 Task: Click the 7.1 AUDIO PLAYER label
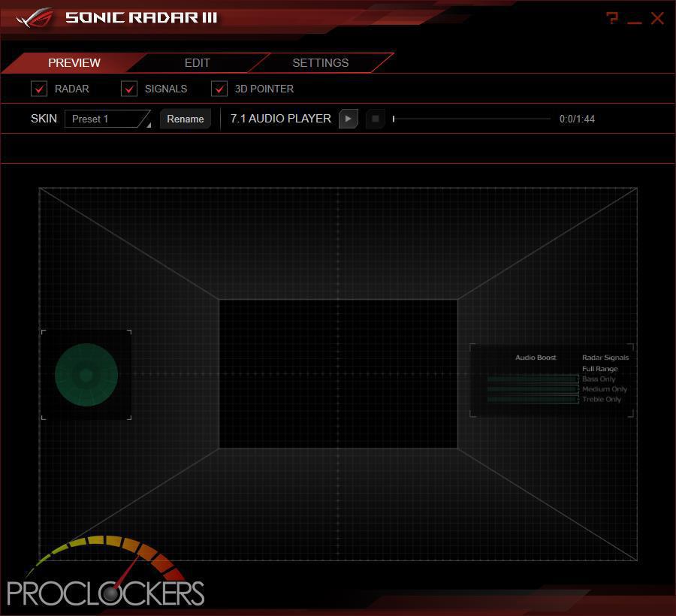[281, 119]
